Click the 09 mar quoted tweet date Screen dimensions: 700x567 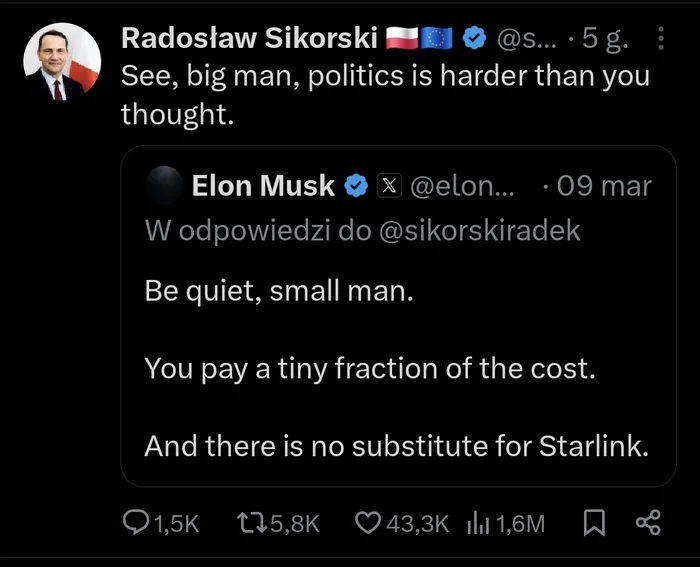point(606,186)
